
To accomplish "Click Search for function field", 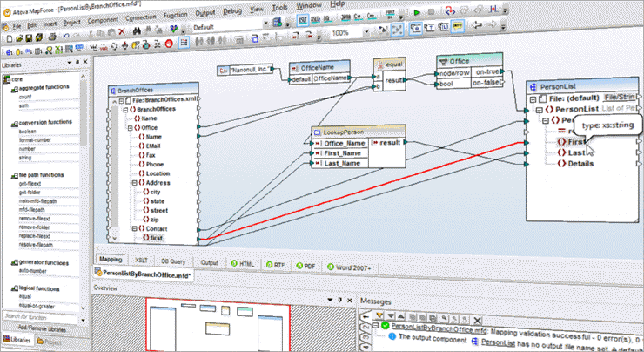I will coord(40,317).
